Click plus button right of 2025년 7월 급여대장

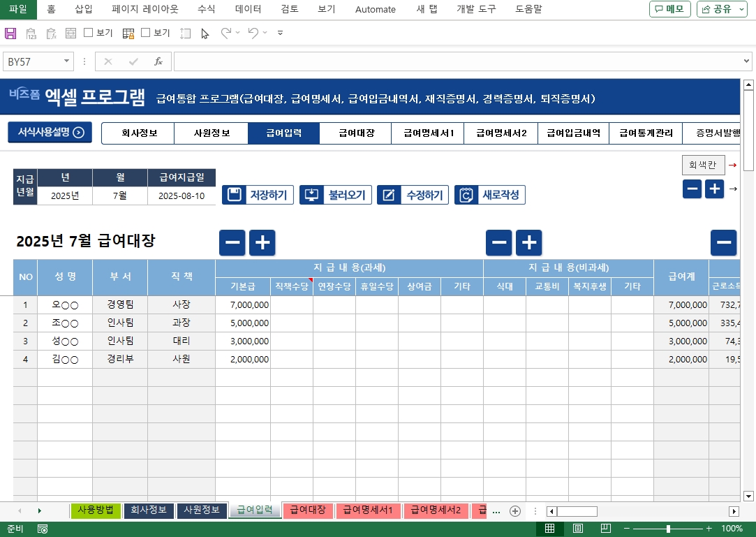(262, 242)
